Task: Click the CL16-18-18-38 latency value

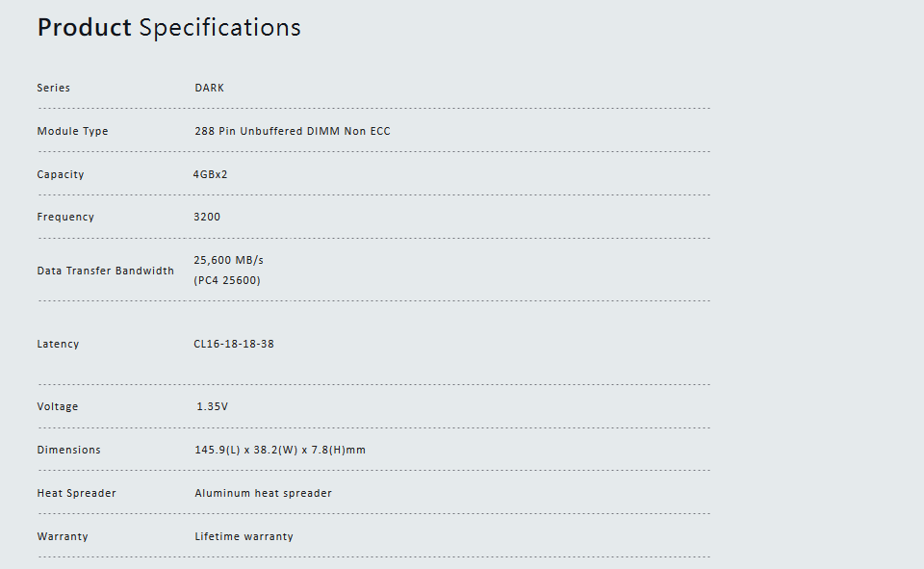Action: [234, 344]
